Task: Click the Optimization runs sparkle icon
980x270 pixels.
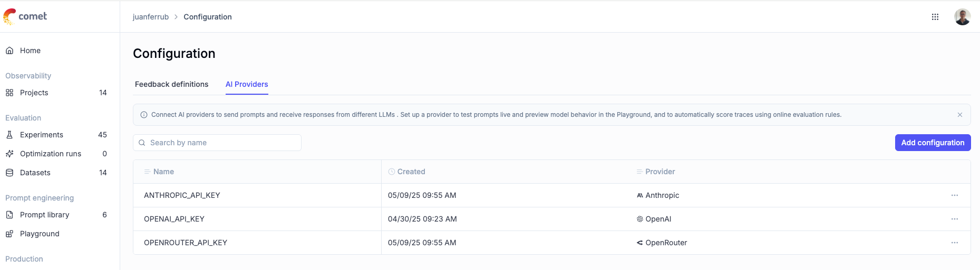Action: click(9, 154)
